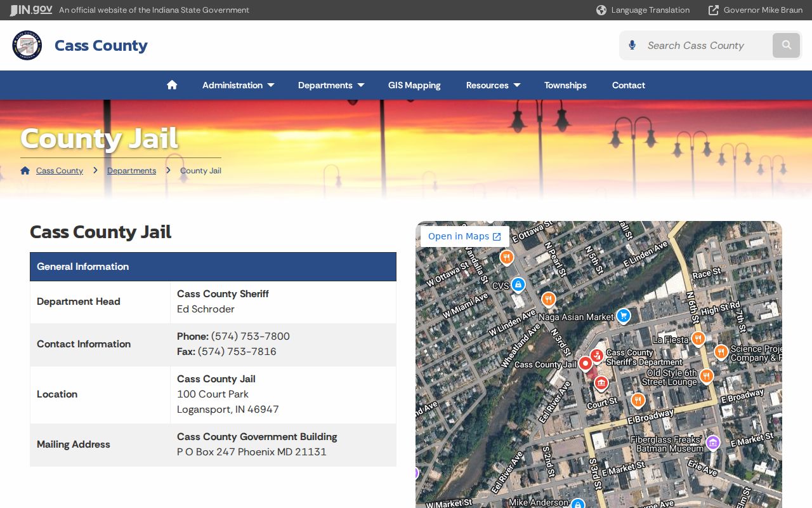Click the Old Style 6th Street Lounge pin
This screenshot has width=812, height=508.
706,377
